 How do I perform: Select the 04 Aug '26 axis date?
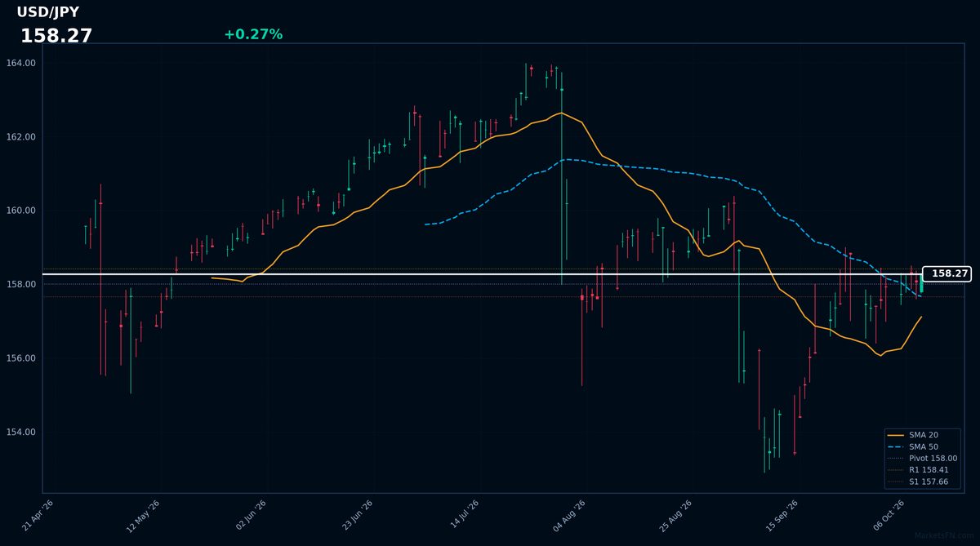[570, 515]
